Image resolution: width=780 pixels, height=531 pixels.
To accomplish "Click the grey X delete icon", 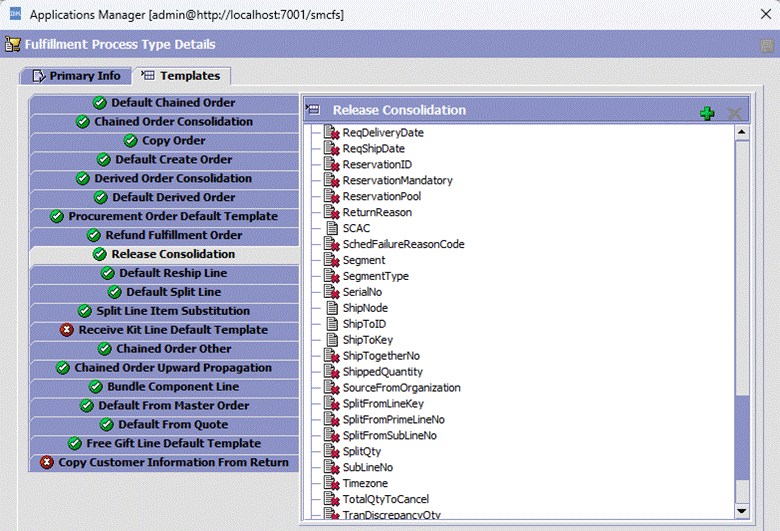I will point(735,113).
